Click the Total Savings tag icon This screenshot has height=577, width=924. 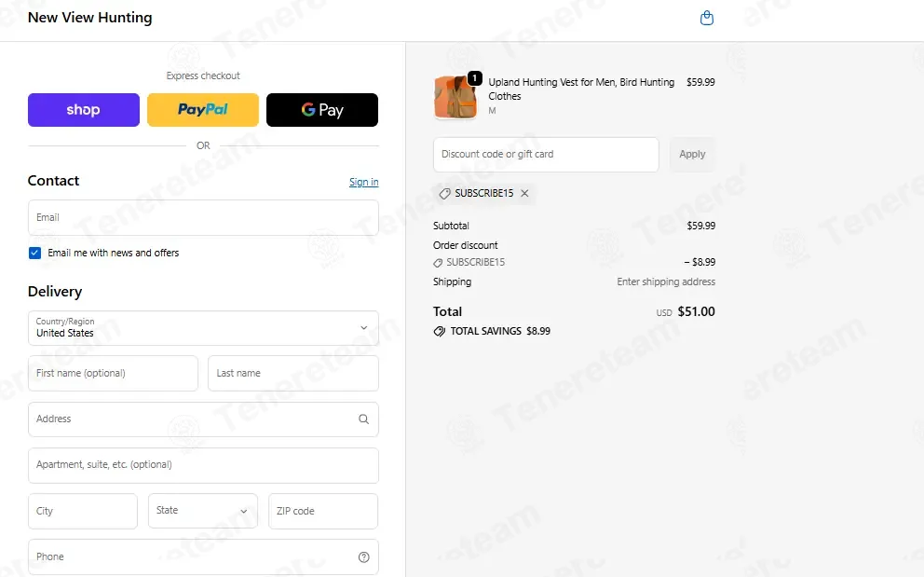click(x=439, y=331)
